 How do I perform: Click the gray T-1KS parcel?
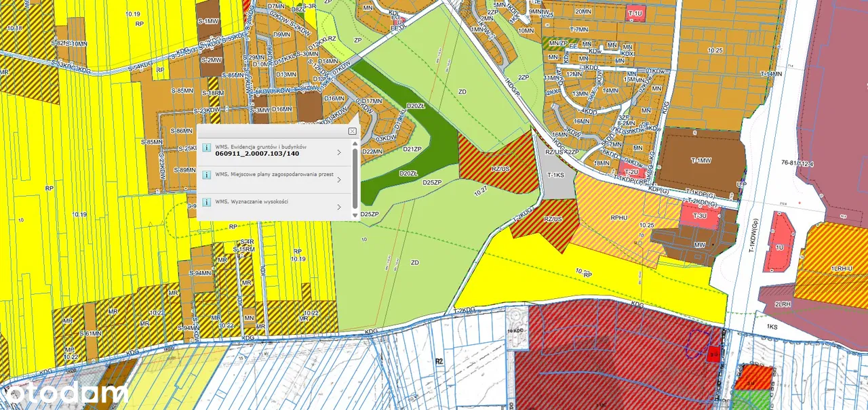[x=556, y=176]
